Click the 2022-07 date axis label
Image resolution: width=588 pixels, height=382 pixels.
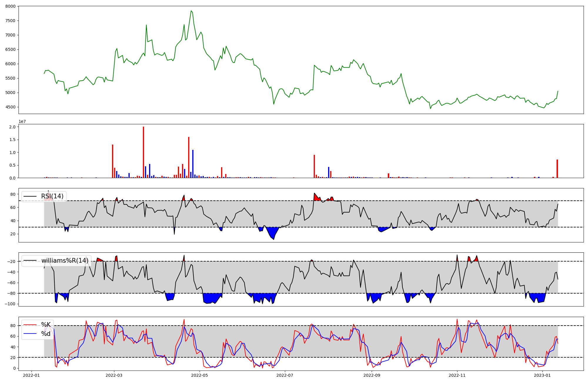coord(285,375)
